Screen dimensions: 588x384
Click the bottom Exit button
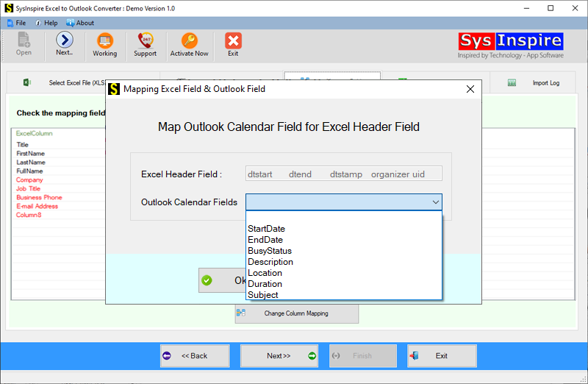pyautogui.click(x=442, y=355)
